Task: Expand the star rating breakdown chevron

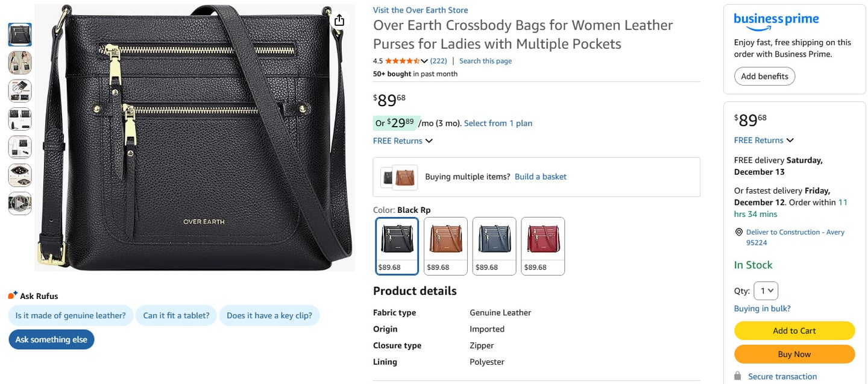Action: coord(424,61)
